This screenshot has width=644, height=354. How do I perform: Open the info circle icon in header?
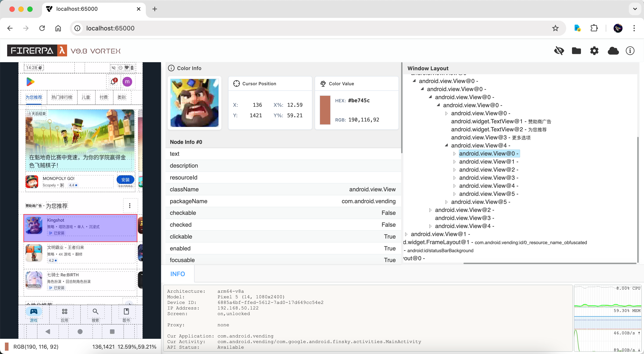tap(630, 51)
